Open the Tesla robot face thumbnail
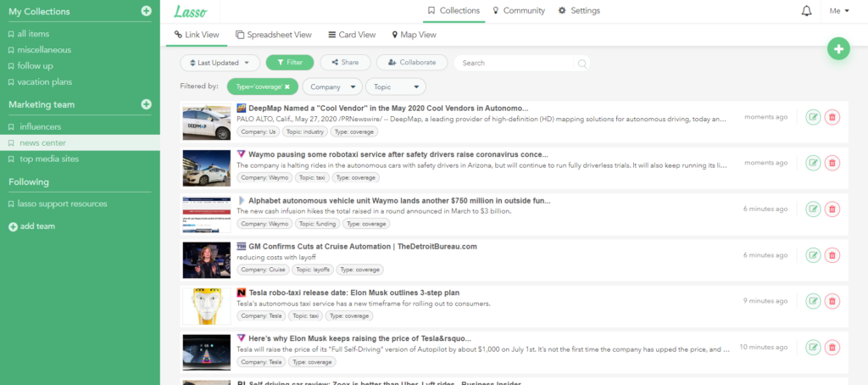Image resolution: width=868 pixels, height=385 pixels. tap(207, 306)
